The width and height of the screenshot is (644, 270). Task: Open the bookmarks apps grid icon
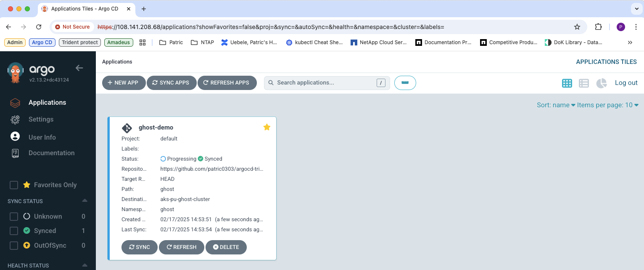coord(143,42)
